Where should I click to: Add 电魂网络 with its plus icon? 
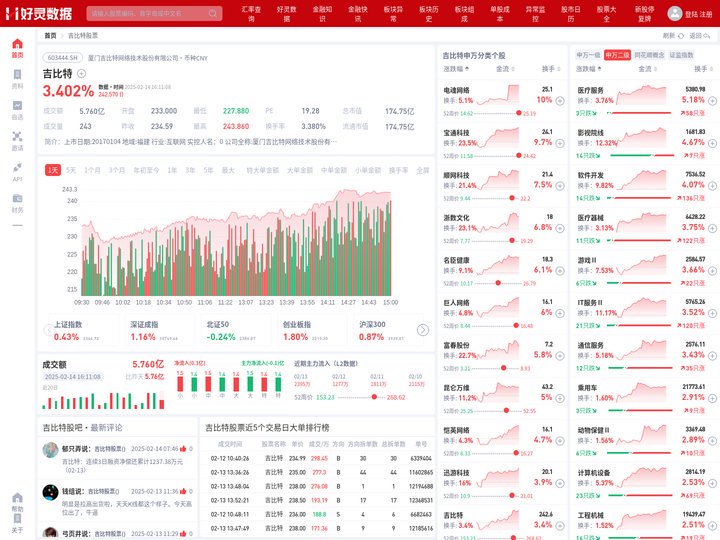click(x=560, y=101)
